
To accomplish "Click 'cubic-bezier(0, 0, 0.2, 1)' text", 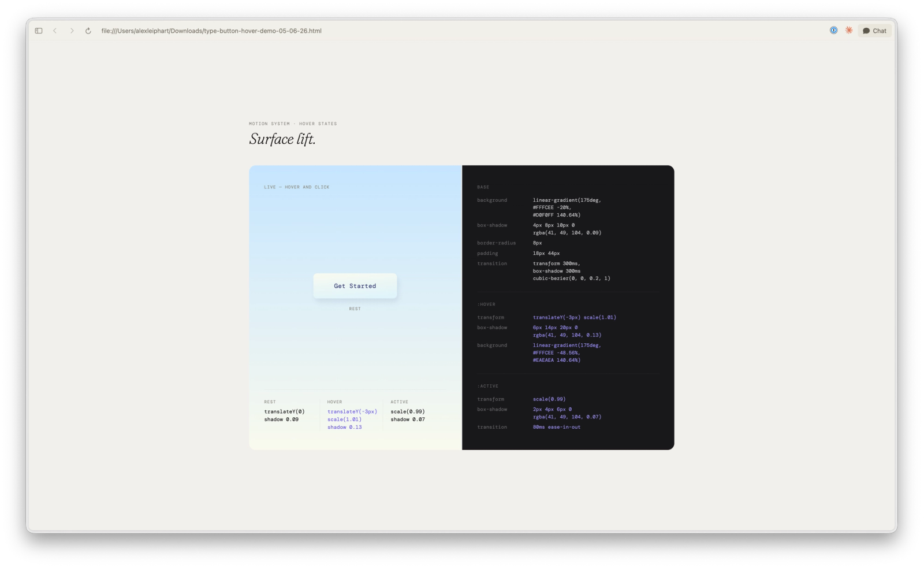I will [571, 279].
